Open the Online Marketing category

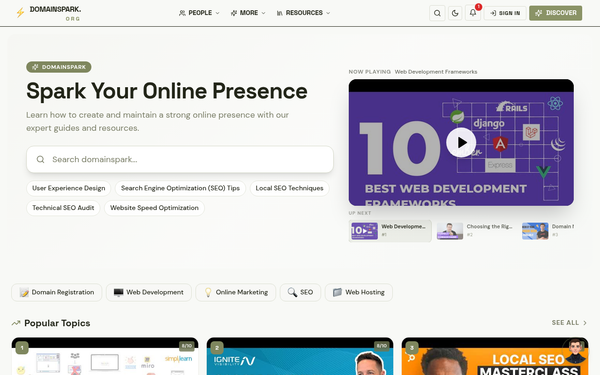[x=236, y=292]
